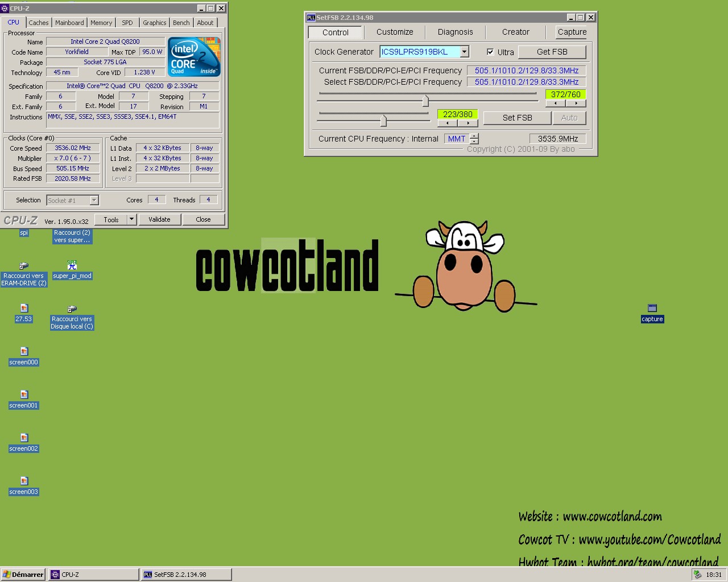Switch to the Caches tab in CPU-Z
The image size is (728, 582).
[x=39, y=23]
